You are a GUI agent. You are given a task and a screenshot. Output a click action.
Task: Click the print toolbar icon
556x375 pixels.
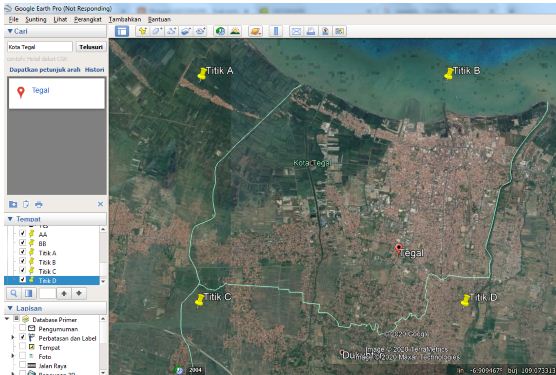pos(311,31)
